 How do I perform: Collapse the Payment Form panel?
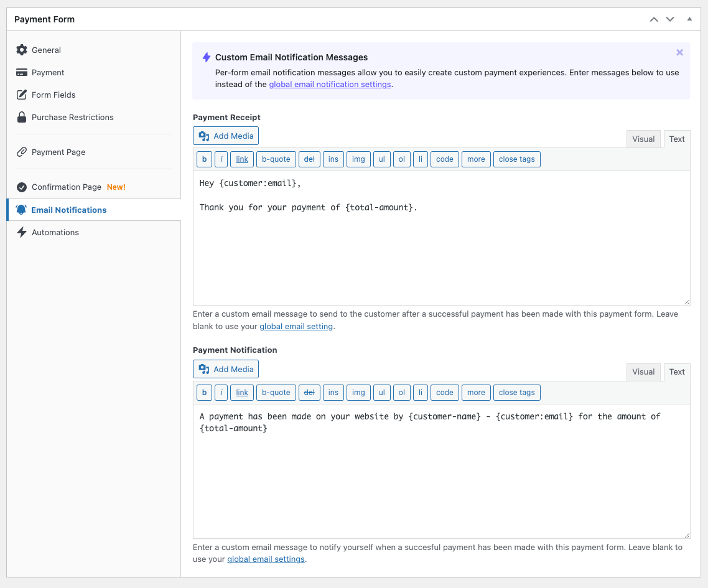pyautogui.click(x=689, y=19)
